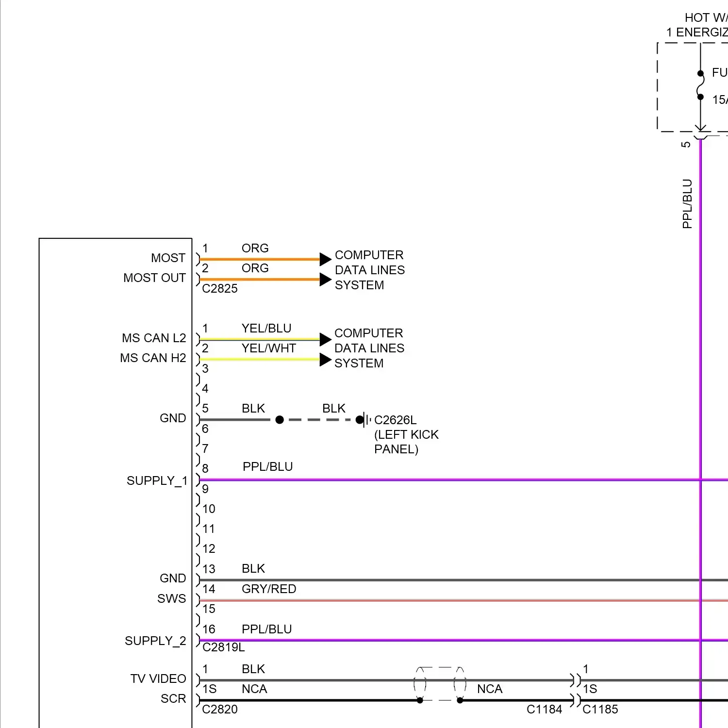Select the C1185 connector label

click(x=600, y=709)
